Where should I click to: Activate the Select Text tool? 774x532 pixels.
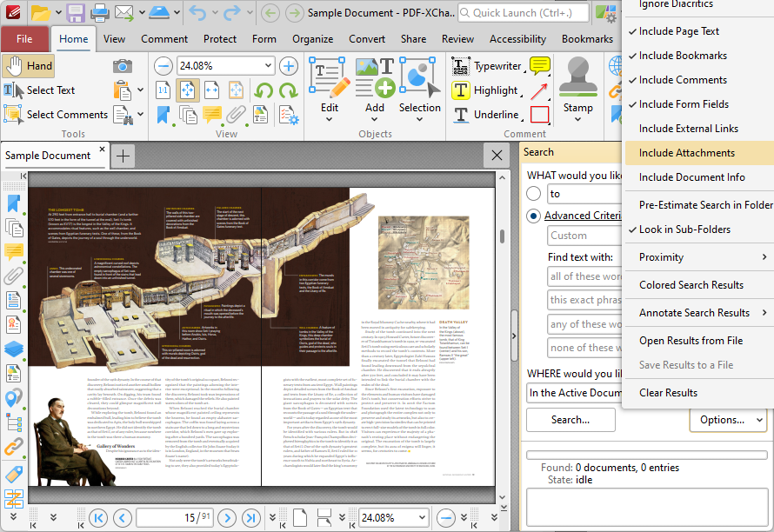coord(39,90)
